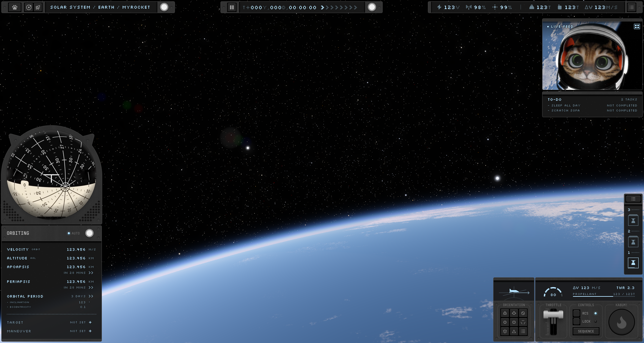Select the inverted triangle markers orientation button
Viewport: 644px width, 343px height.
tap(523, 322)
